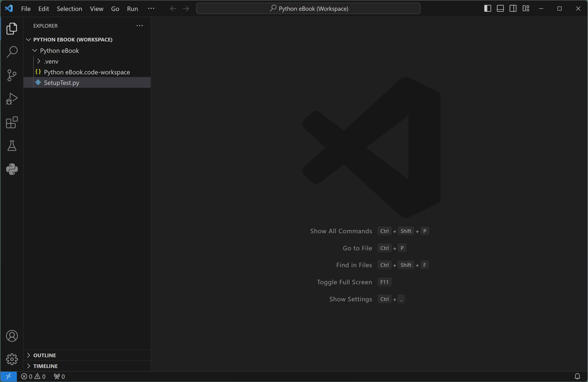Open SetupTest.py in the editor
This screenshot has width=588, height=382.
click(x=87, y=82)
